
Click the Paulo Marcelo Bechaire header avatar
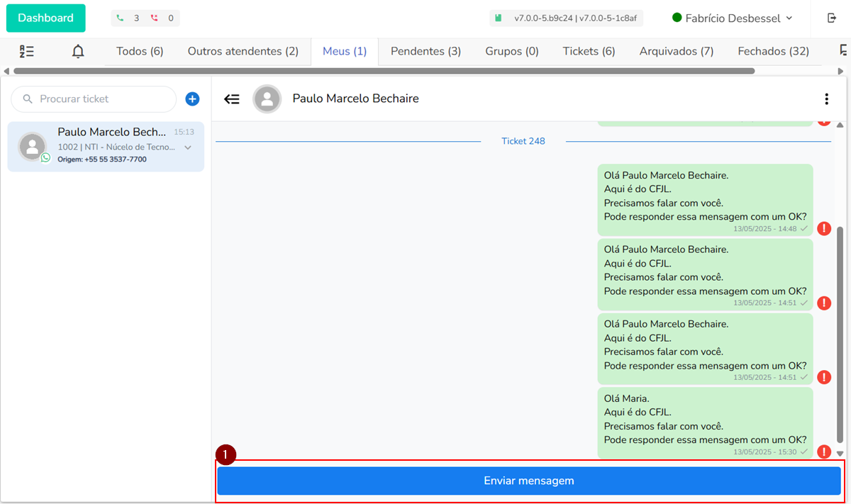click(x=267, y=99)
